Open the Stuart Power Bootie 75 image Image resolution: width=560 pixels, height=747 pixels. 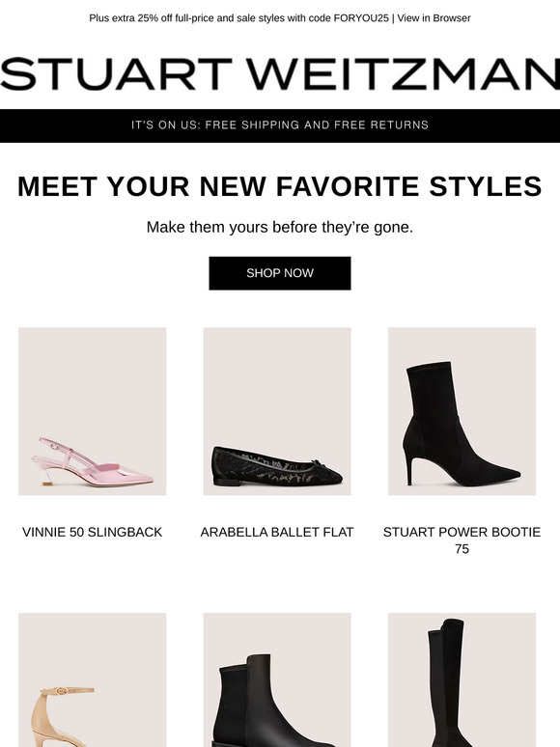click(462, 411)
